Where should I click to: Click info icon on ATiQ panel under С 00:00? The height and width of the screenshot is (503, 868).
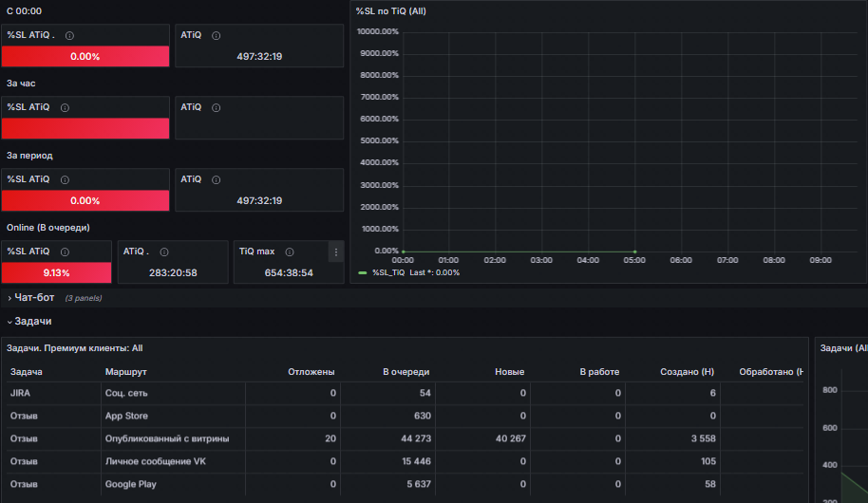click(217, 35)
